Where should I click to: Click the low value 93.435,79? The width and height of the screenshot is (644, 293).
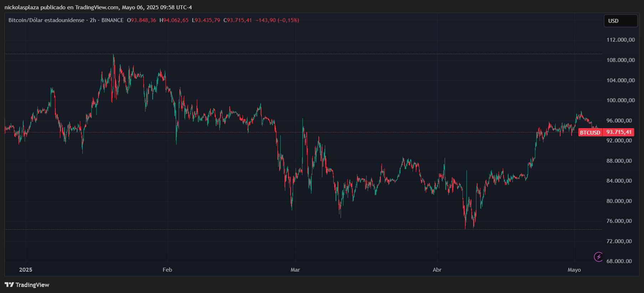(208, 20)
